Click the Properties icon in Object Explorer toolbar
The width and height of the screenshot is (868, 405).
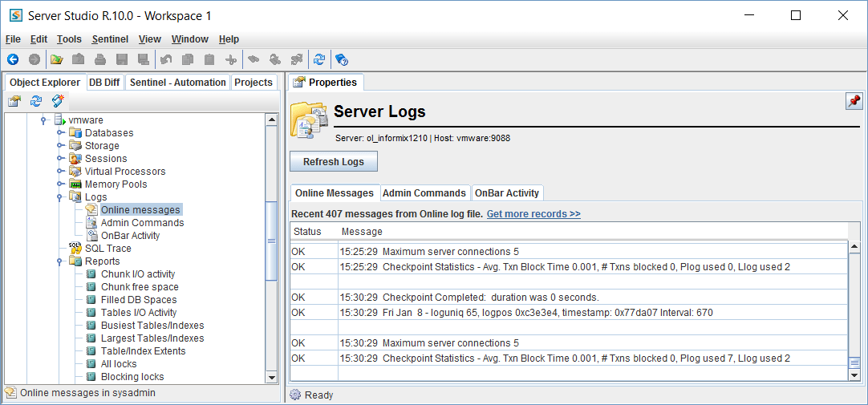point(14,101)
